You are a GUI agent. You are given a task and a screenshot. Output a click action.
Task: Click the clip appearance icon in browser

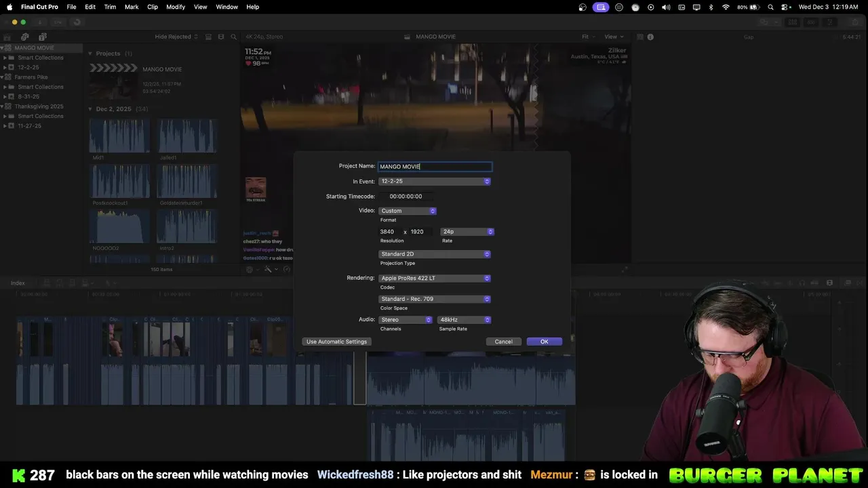(x=221, y=37)
